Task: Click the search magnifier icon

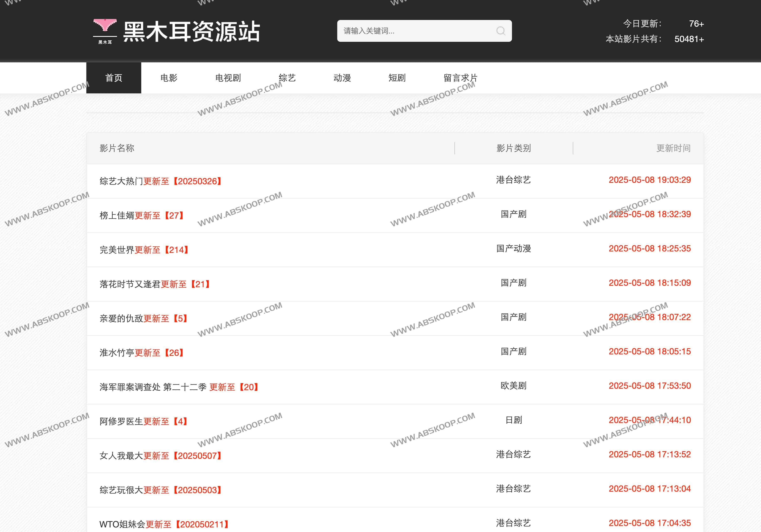Action: [501, 31]
